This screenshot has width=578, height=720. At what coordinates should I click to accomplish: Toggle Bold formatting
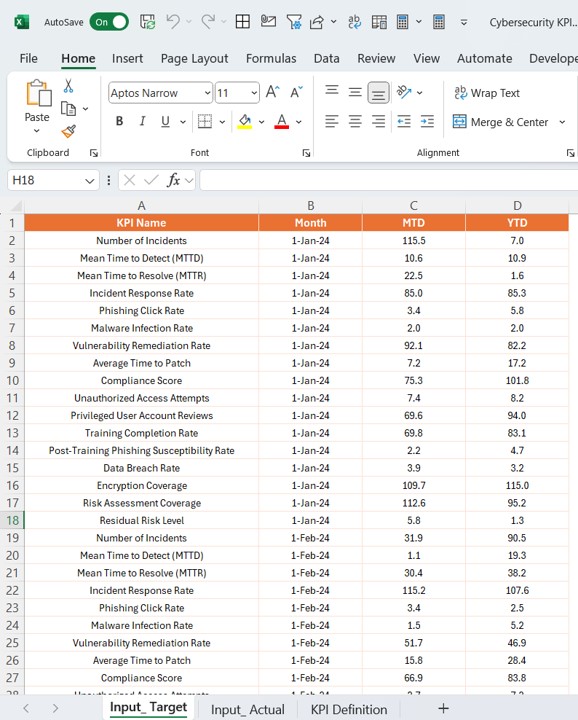119,121
